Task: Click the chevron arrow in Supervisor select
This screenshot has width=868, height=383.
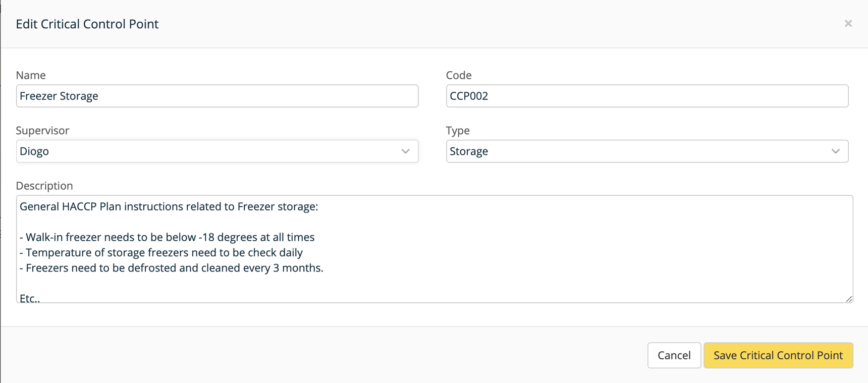Action: 405,151
